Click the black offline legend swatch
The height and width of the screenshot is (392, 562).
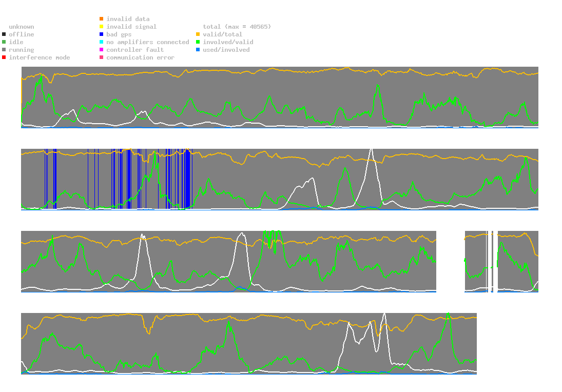[4, 34]
